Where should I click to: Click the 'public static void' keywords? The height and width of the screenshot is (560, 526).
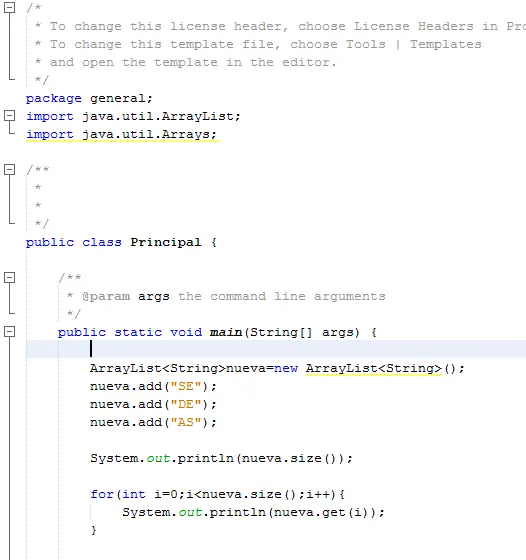coord(130,332)
